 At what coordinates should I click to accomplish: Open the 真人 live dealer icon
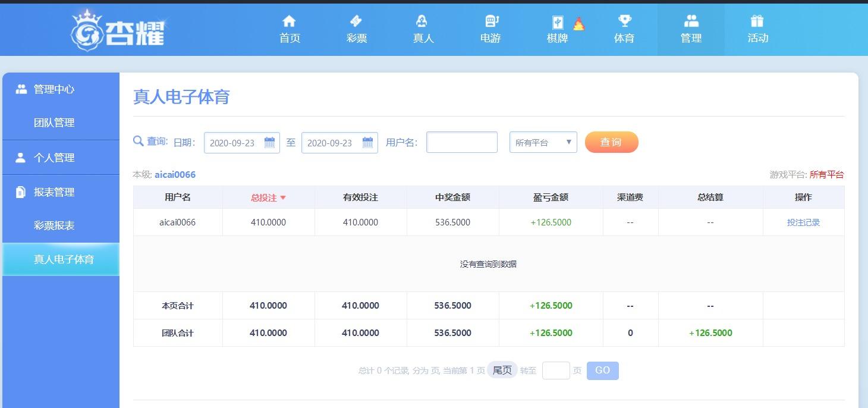pos(422,21)
